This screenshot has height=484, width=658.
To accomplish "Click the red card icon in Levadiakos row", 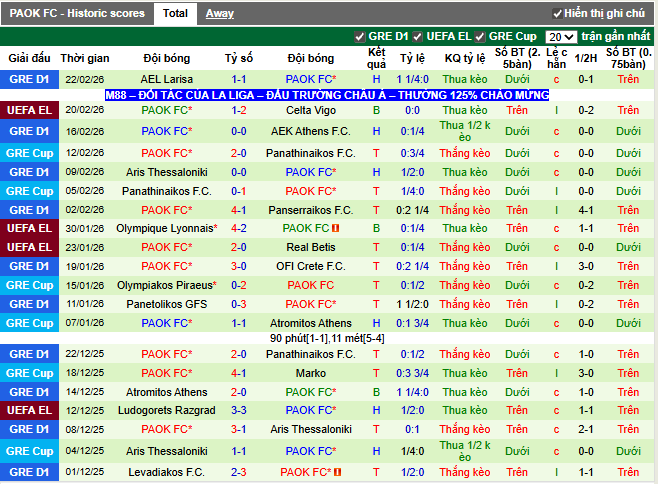I will [337, 472].
